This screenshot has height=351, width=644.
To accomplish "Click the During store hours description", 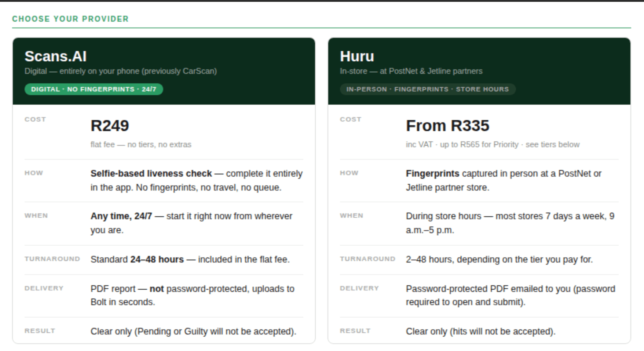I will pos(510,223).
